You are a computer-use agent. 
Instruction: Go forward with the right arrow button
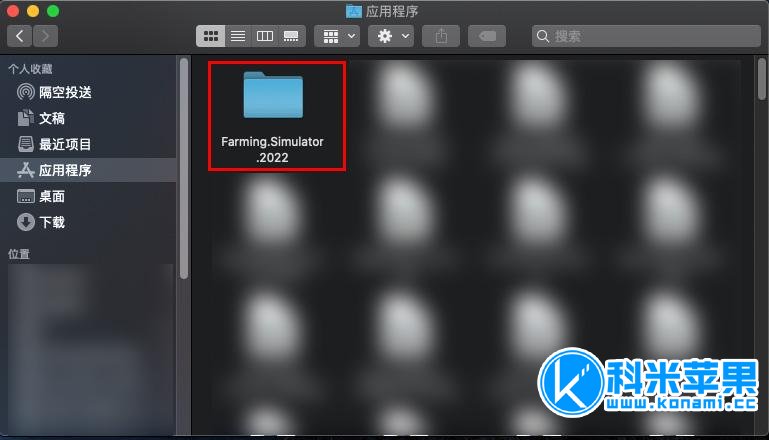[45, 36]
